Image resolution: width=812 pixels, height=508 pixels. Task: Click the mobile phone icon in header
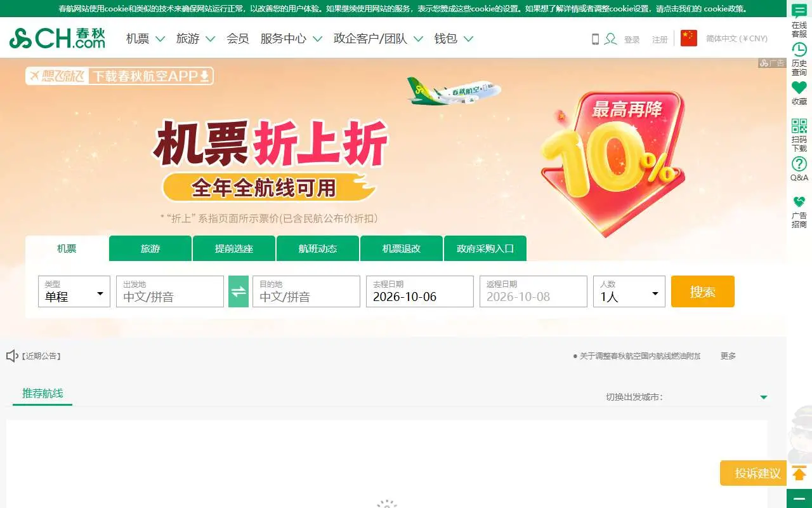[x=595, y=39]
